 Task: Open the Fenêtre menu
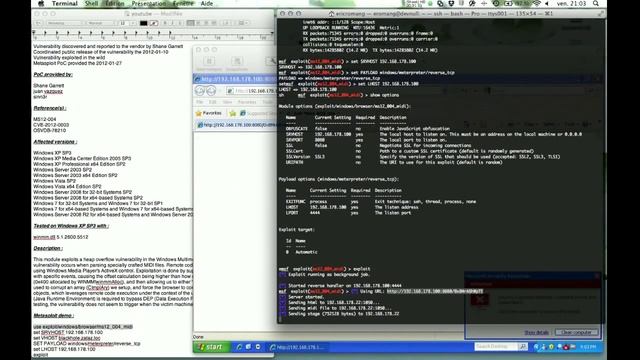coord(183,3)
